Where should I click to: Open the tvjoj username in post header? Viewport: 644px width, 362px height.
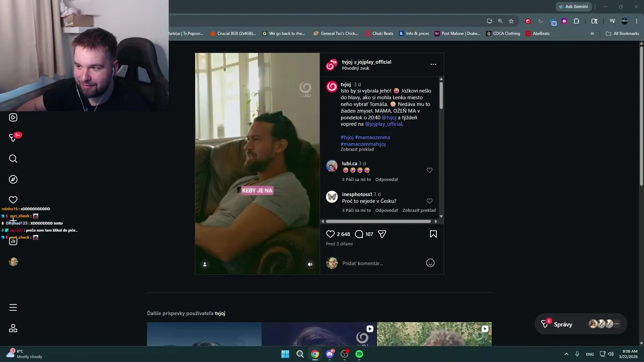pyautogui.click(x=347, y=62)
